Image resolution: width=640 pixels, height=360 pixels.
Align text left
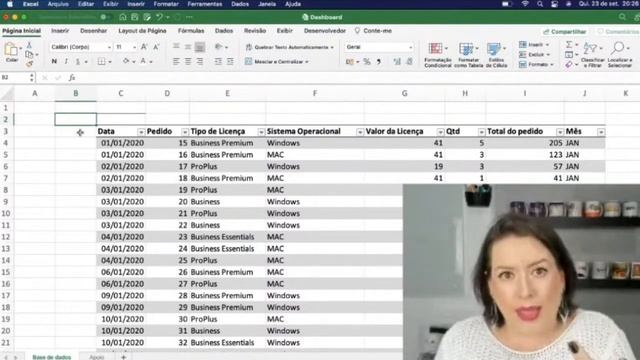click(x=176, y=62)
